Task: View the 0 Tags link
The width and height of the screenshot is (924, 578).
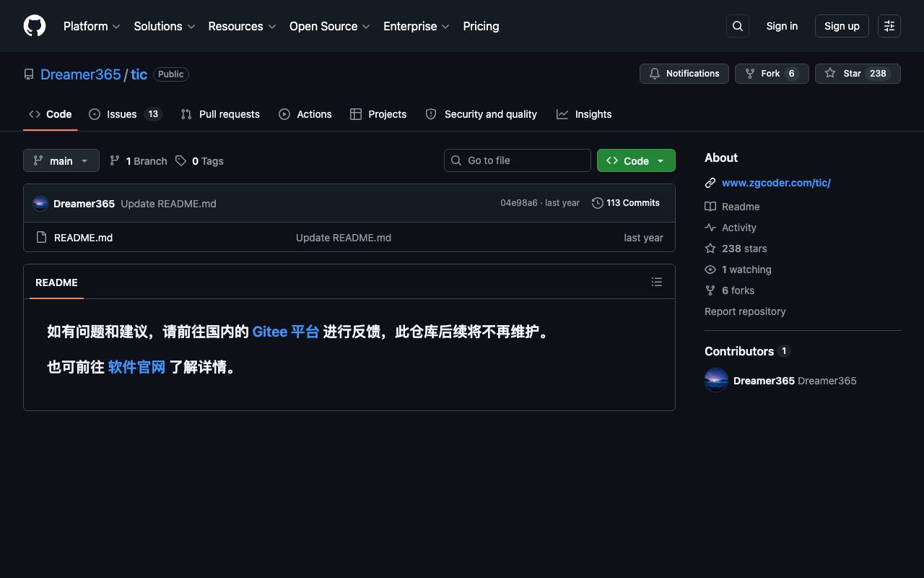Action: tap(199, 160)
